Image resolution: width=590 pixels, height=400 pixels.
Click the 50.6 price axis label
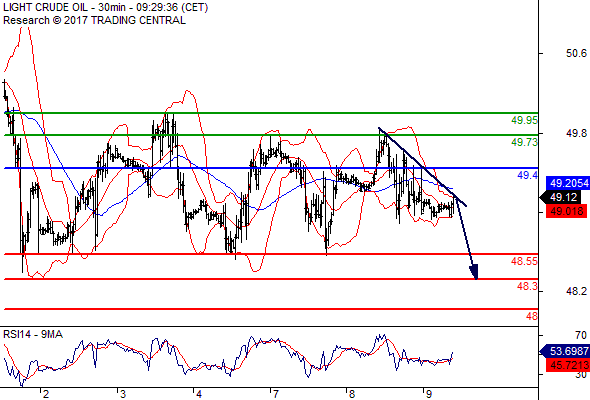(x=576, y=53)
